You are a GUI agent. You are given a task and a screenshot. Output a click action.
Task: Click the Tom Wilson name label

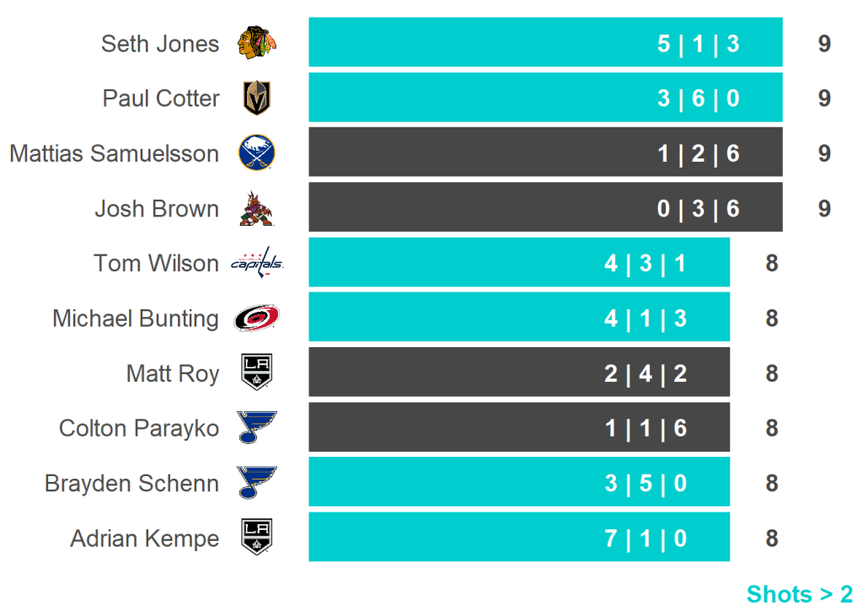[x=156, y=264]
